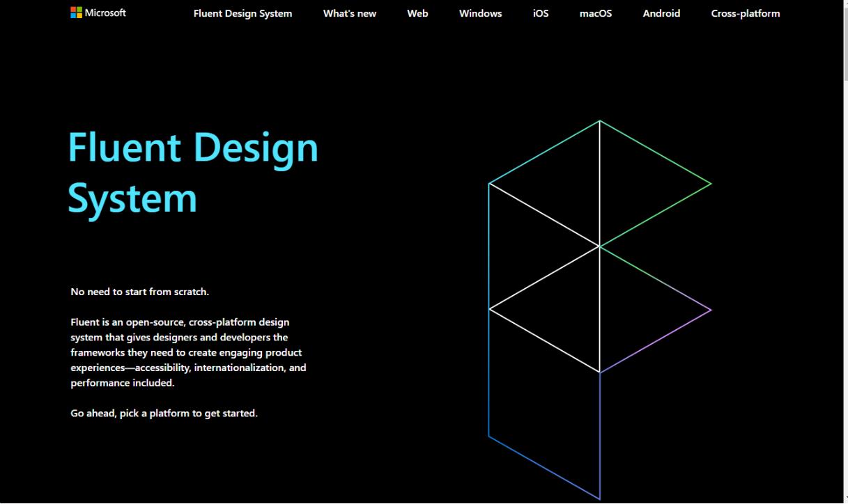The width and height of the screenshot is (848, 504).
Task: Click 'Go ahead, pick a platform to get started.'
Action: click(164, 414)
